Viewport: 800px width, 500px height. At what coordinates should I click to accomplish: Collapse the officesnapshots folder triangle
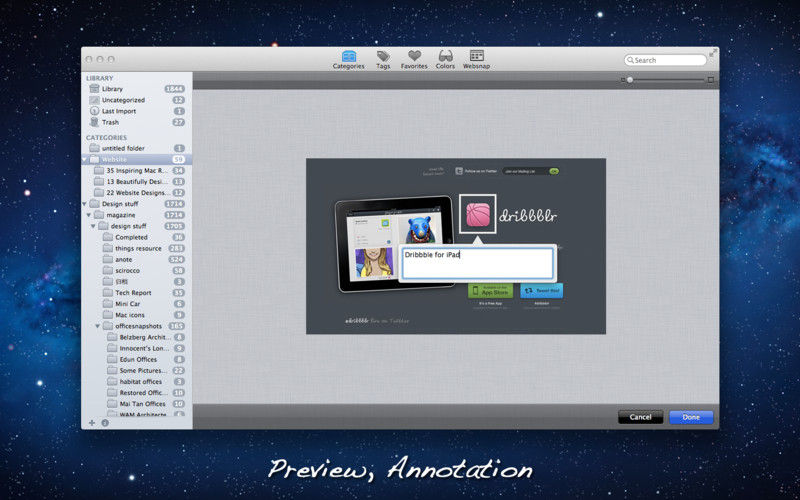click(x=98, y=326)
